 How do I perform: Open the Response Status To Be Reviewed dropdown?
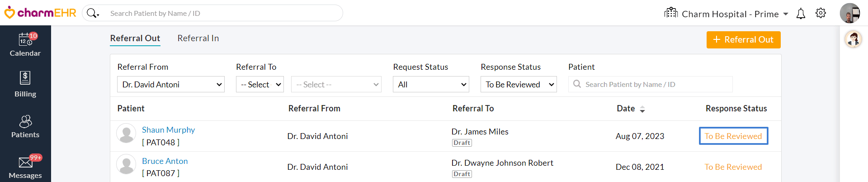click(x=519, y=84)
